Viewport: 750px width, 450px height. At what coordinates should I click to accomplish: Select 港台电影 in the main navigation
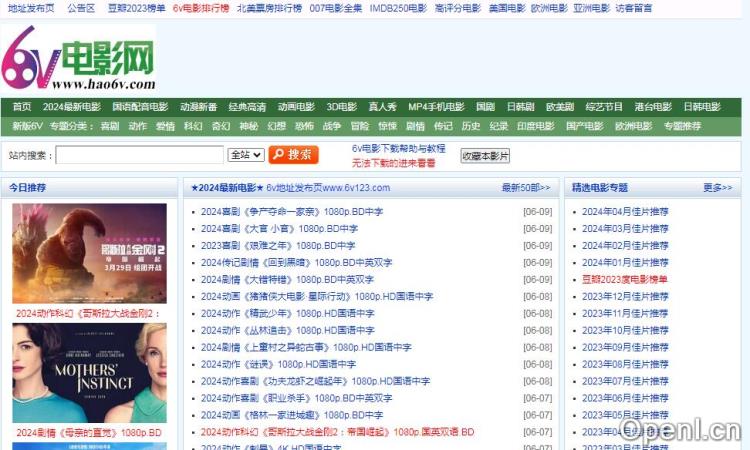tap(653, 107)
